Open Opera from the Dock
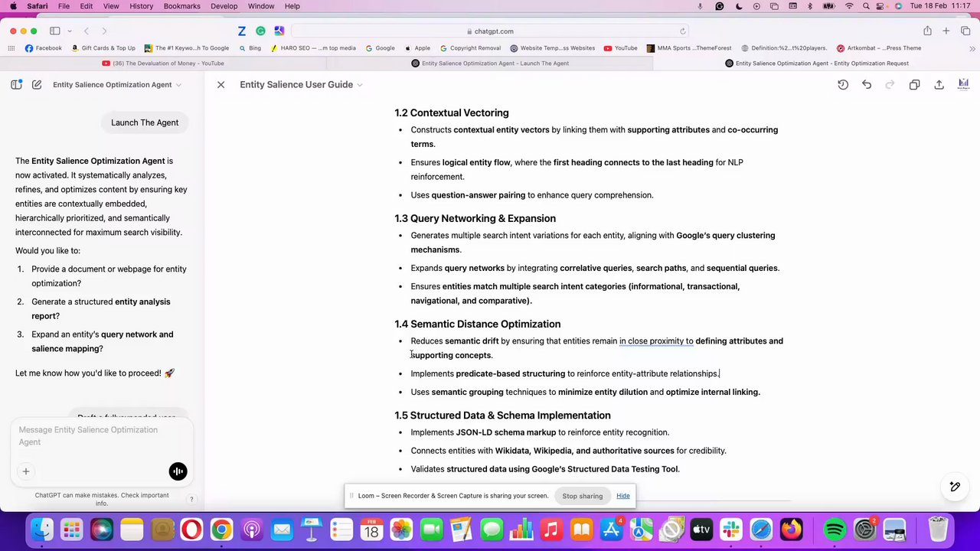980x551 pixels. pyautogui.click(x=191, y=530)
